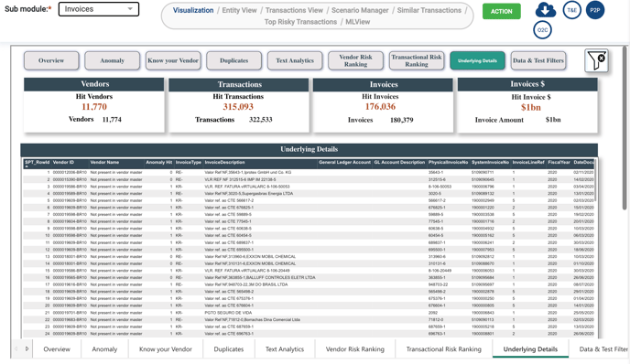The width and height of the screenshot is (630, 364).
Task: Open the Text Analytics button
Action: pyautogui.click(x=295, y=60)
